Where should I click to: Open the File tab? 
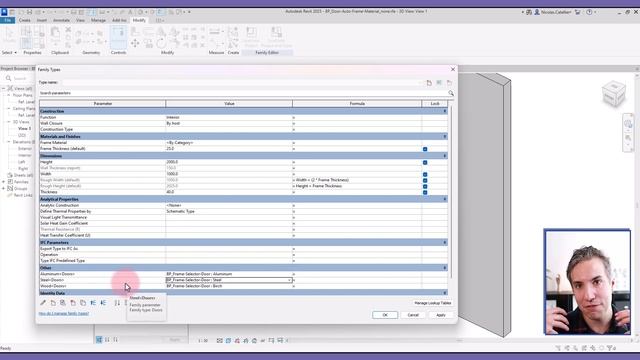tap(7, 20)
